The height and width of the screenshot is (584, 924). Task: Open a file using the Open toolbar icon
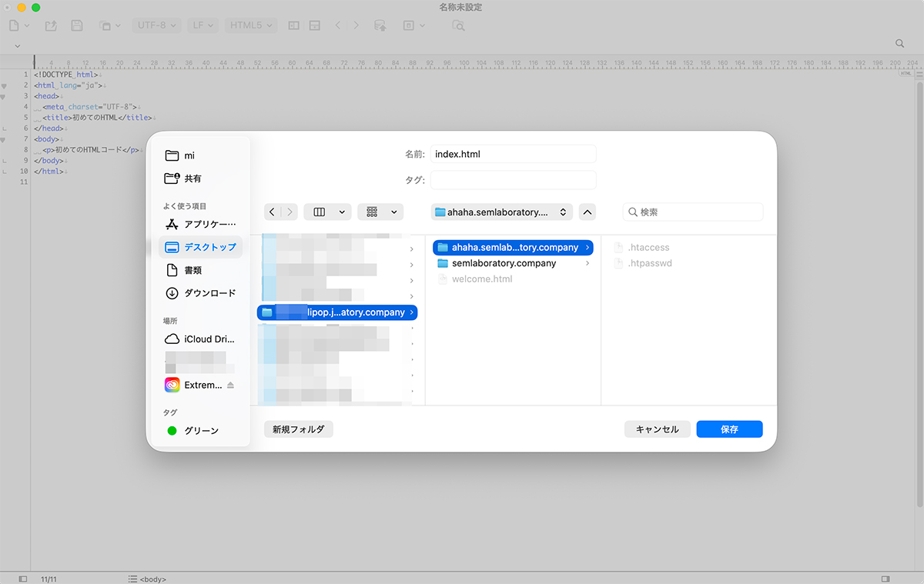click(49, 25)
